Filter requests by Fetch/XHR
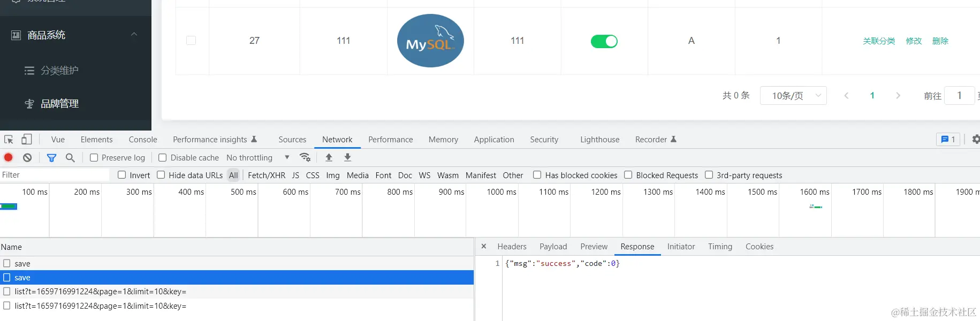 (x=267, y=175)
